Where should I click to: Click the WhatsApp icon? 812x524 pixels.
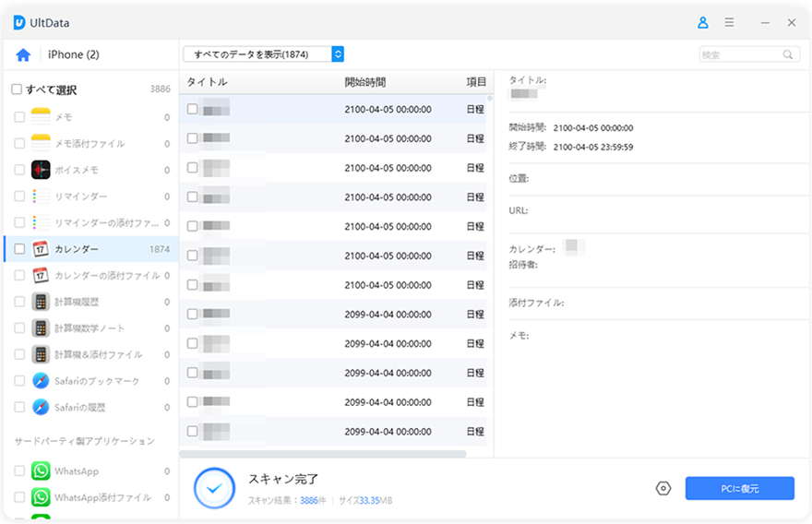pyautogui.click(x=41, y=471)
